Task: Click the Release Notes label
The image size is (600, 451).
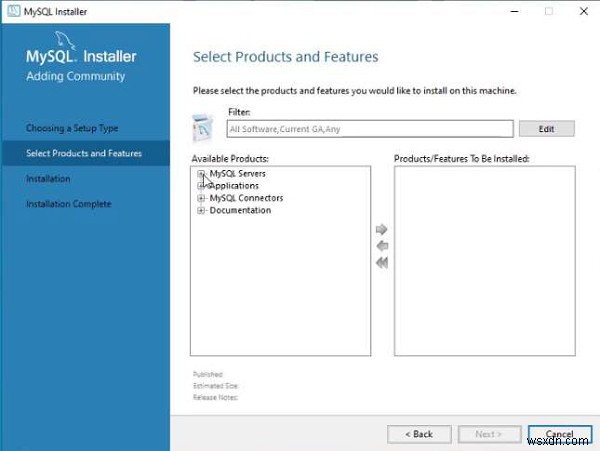Action: [215, 397]
